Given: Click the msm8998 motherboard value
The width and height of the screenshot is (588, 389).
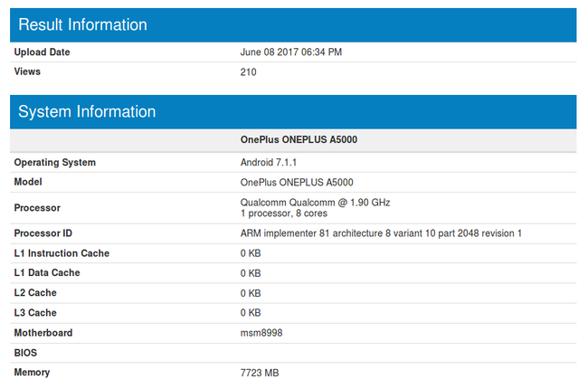Looking at the screenshot, I should click(x=261, y=333).
